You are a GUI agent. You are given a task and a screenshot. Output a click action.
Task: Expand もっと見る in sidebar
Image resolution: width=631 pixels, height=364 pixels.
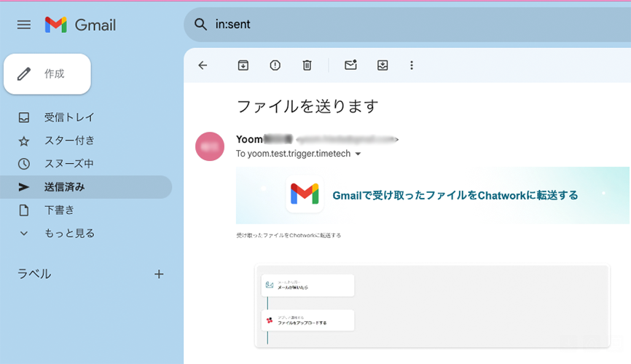click(86, 233)
